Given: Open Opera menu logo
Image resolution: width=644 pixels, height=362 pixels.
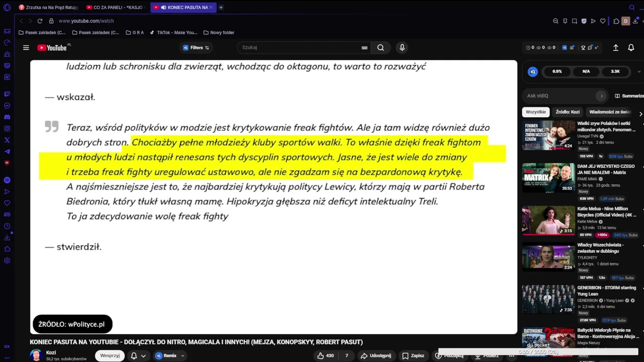Looking at the screenshot, I should 7,8.
